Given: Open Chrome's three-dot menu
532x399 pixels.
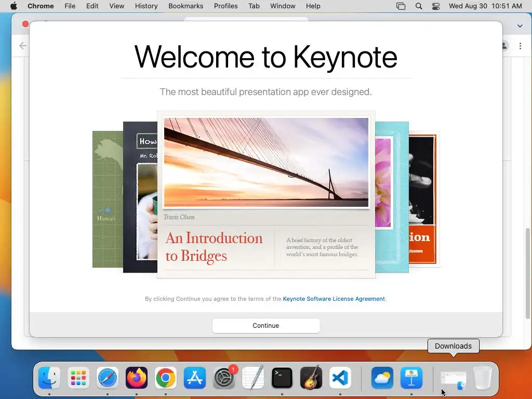Looking at the screenshot, I should [520, 46].
